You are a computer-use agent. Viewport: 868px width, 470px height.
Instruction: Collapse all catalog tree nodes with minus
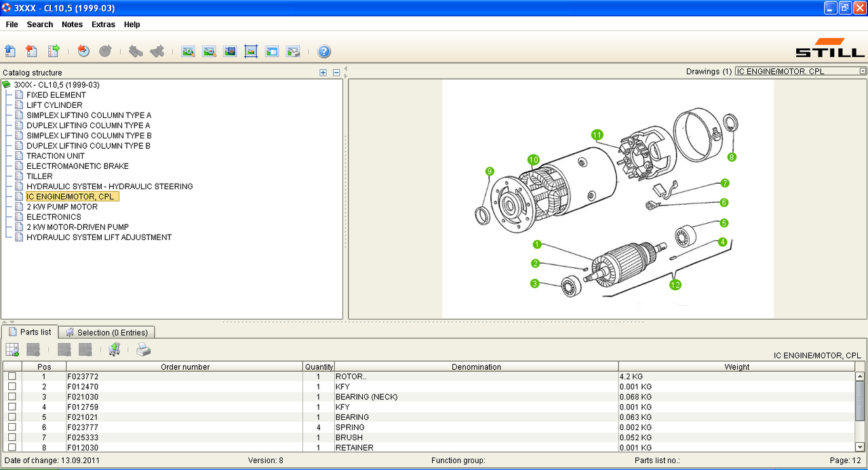point(336,73)
